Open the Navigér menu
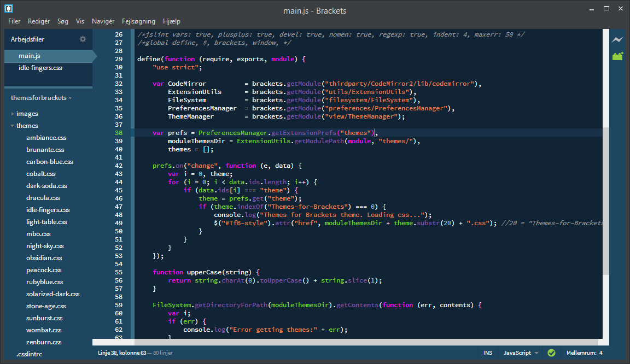 [x=103, y=21]
